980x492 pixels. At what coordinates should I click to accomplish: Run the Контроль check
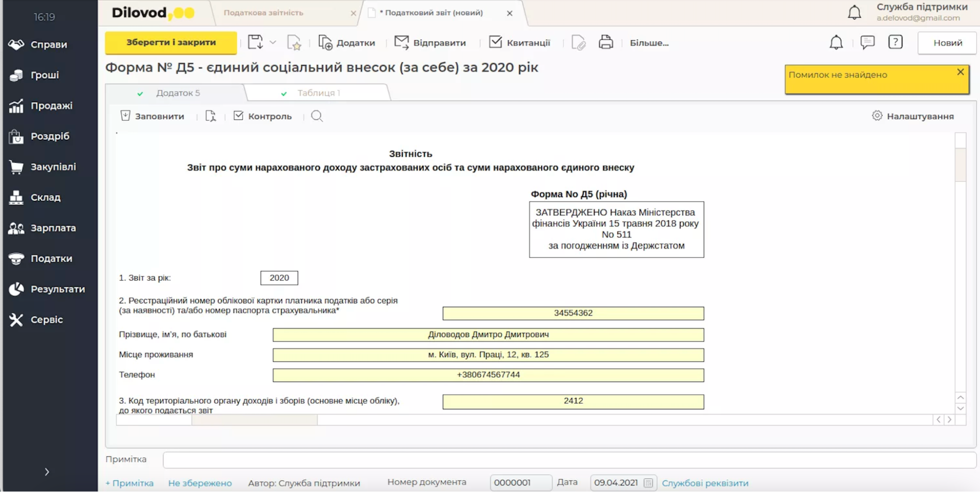pos(263,116)
